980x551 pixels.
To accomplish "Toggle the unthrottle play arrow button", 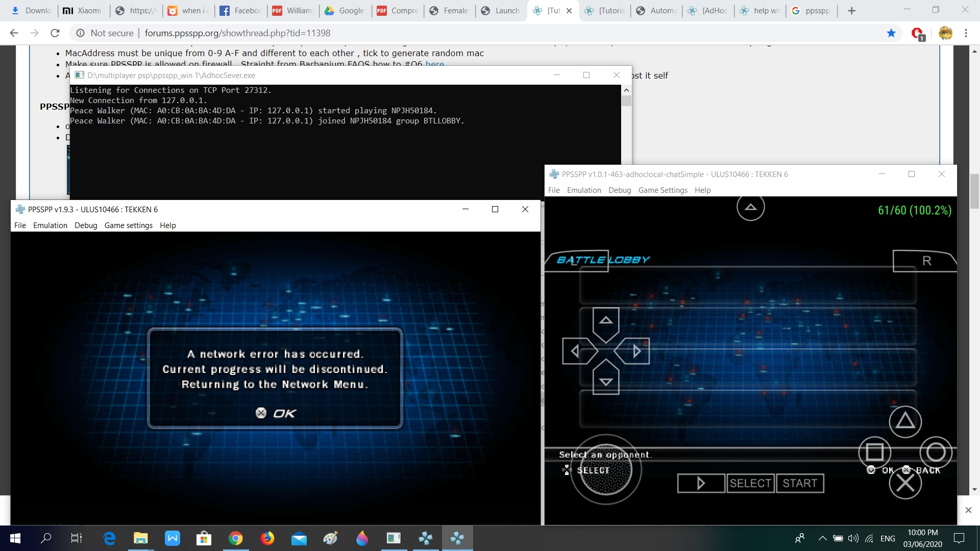I will pos(701,483).
